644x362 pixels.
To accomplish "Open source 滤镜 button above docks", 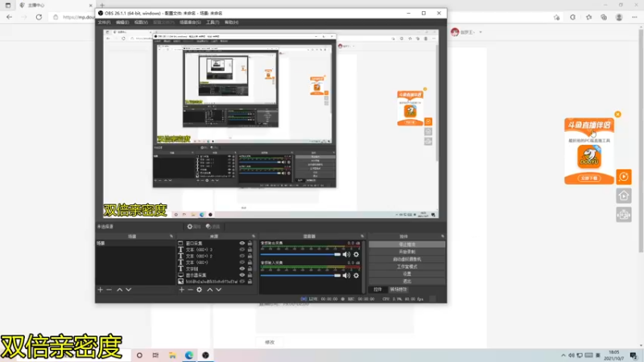I will pos(213,227).
